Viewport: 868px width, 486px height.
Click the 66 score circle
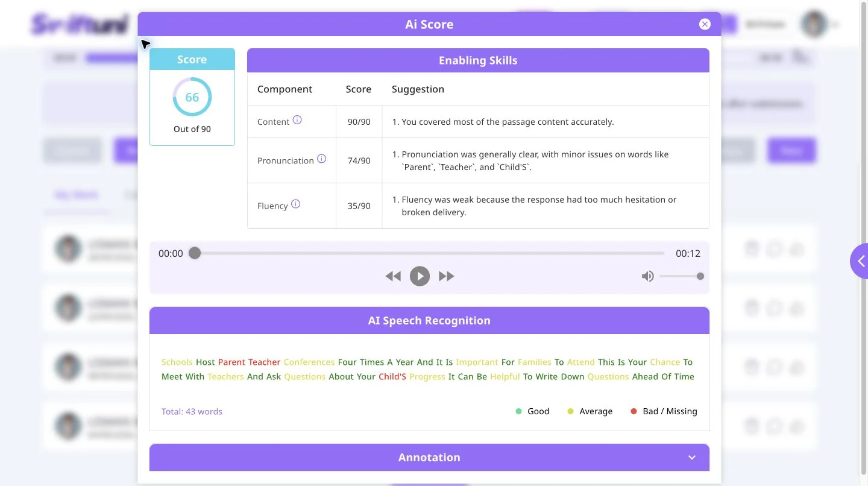[x=192, y=97]
